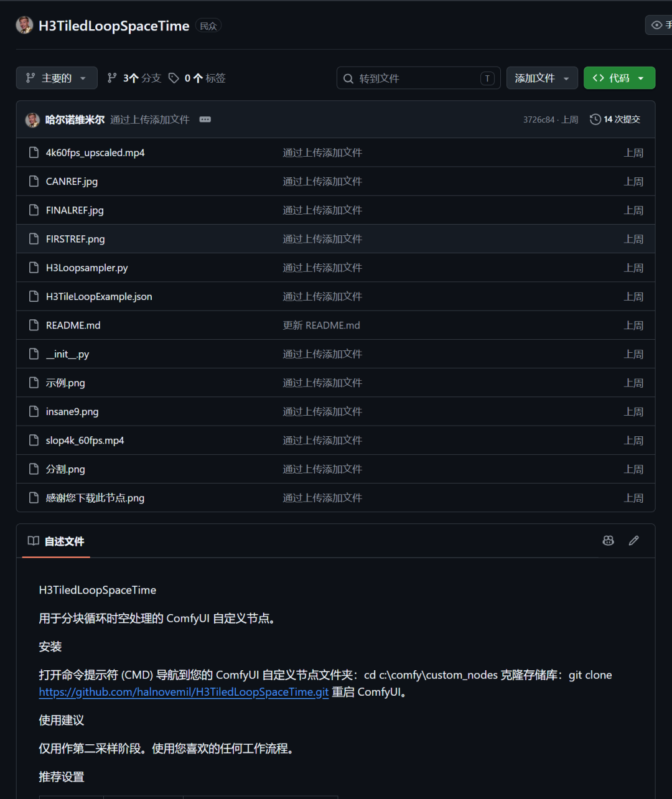Open the commit author name link
Viewport: 672px width, 799px height.
(x=75, y=119)
